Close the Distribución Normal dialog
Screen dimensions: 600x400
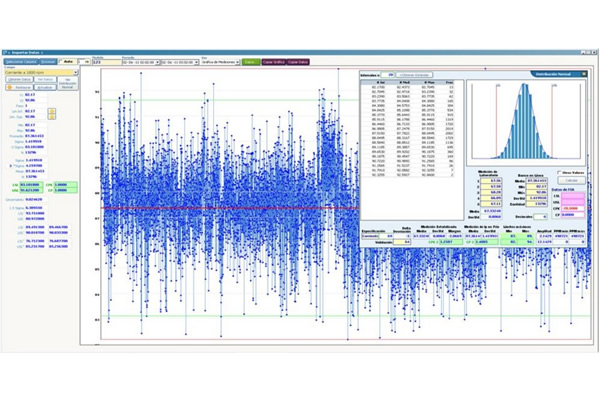(x=583, y=73)
